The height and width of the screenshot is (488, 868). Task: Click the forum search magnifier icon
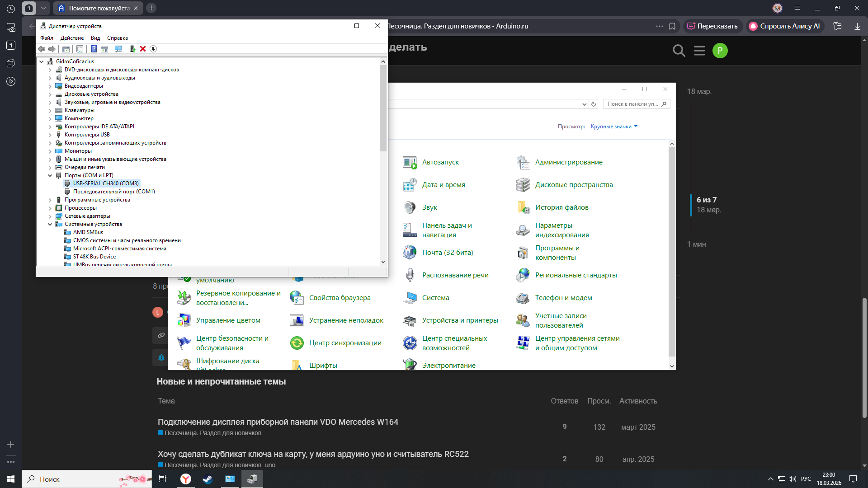(679, 51)
